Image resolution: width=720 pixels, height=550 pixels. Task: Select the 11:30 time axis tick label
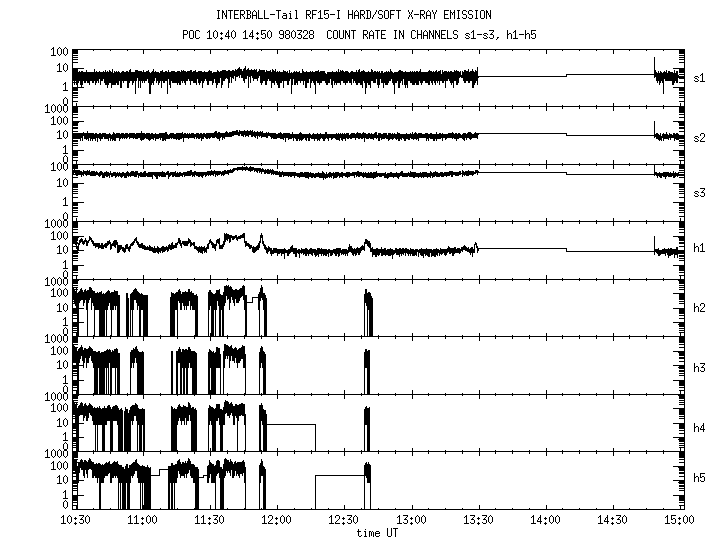[x=209, y=520]
